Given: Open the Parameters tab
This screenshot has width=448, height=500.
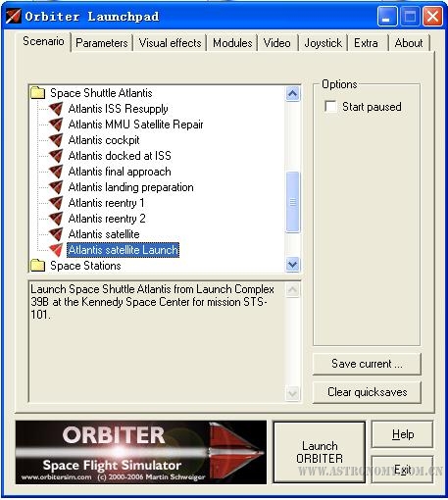Looking at the screenshot, I should (102, 43).
